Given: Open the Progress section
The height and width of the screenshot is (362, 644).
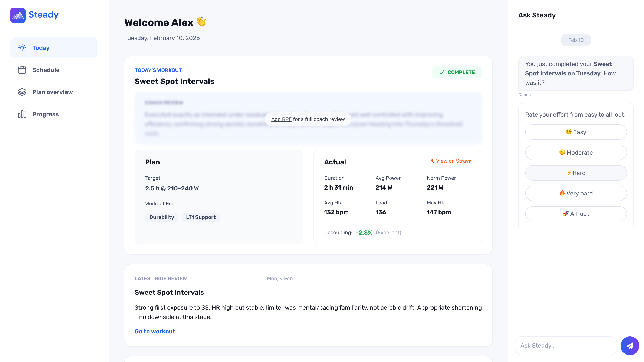Looking at the screenshot, I should tap(46, 114).
